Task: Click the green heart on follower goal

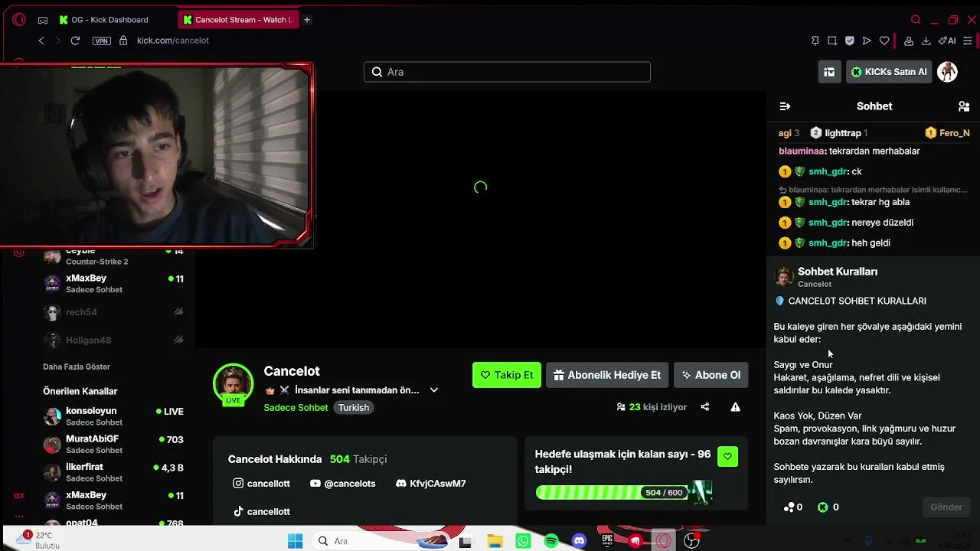Action: click(x=727, y=457)
